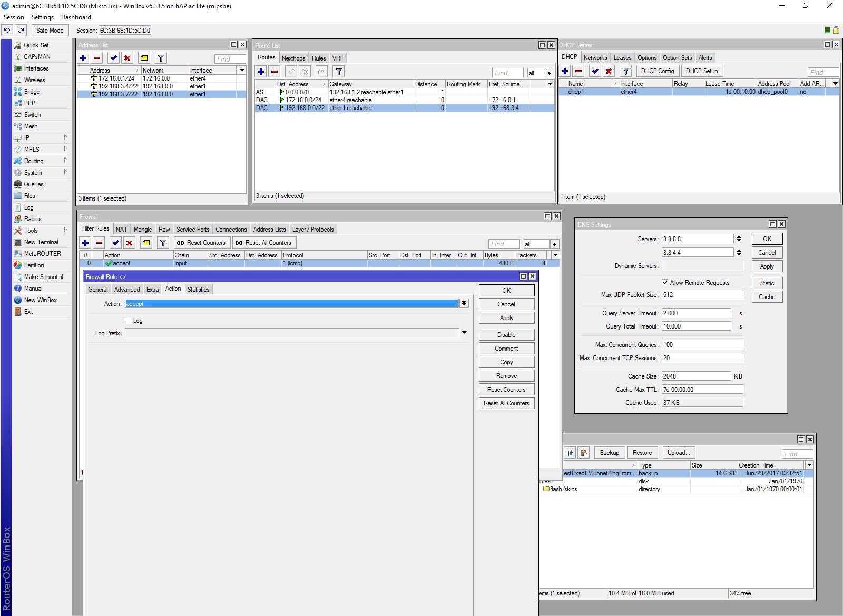Click Reset All Counters in Firewall toolbar
The width and height of the screenshot is (843, 616).
[263, 243]
